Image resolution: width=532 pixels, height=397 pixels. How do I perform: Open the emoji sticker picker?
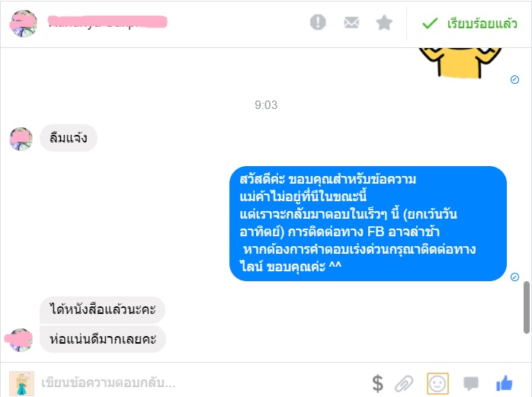tap(437, 383)
